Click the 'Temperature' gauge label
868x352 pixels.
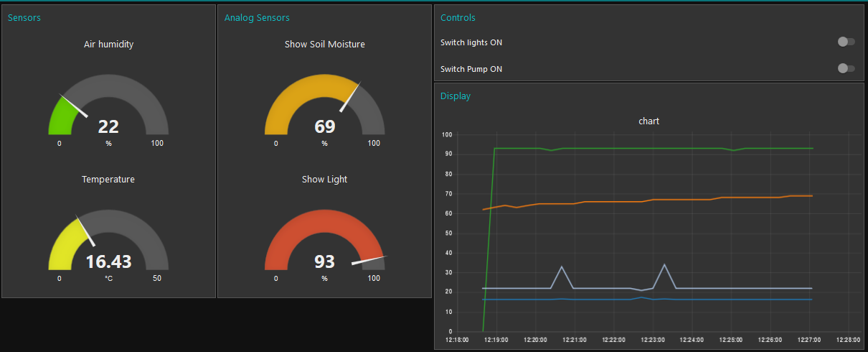[108, 179]
